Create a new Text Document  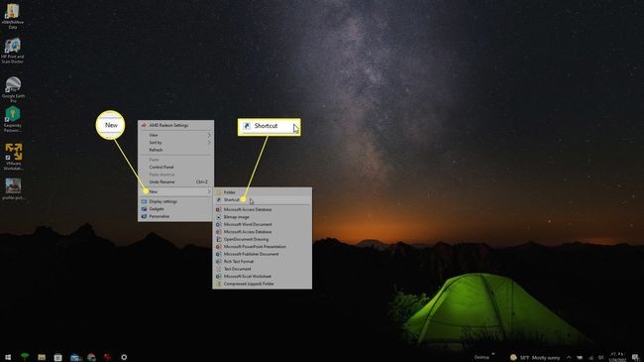(x=262, y=269)
